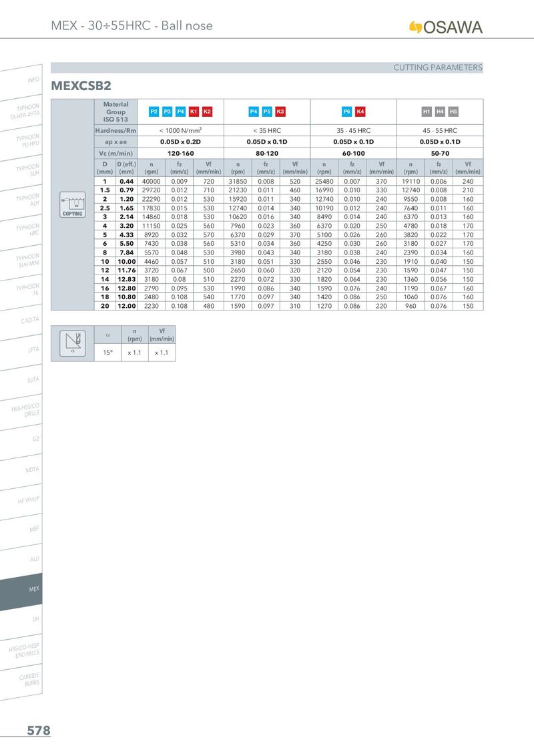Open the TYPHOON TA-HTA-4HTA side tab
The image size is (534, 756).
tap(21, 112)
